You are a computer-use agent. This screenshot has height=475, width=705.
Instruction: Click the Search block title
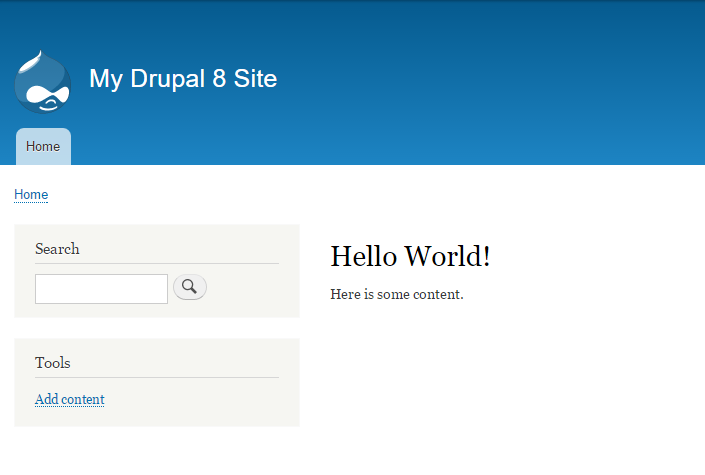[x=57, y=249]
